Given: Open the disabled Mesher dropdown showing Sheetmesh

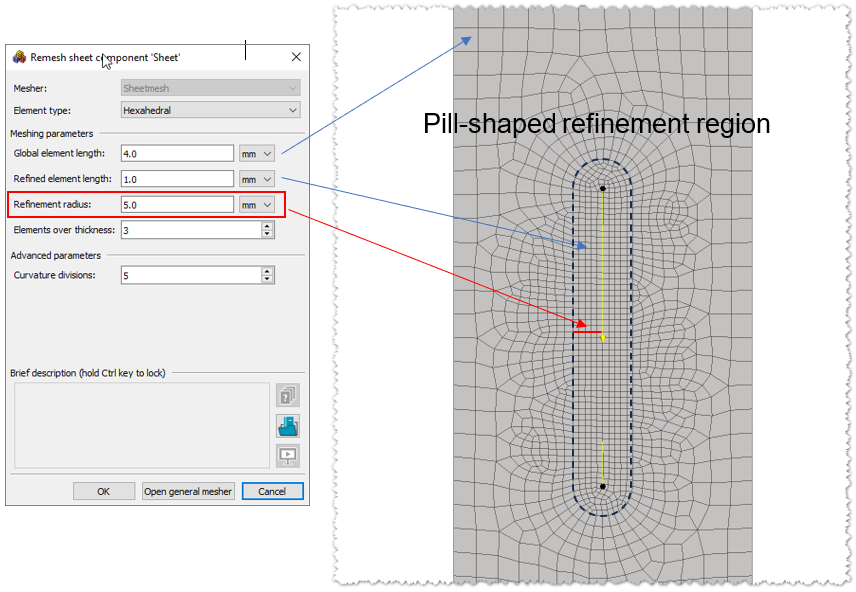Looking at the screenshot, I should pos(210,88).
